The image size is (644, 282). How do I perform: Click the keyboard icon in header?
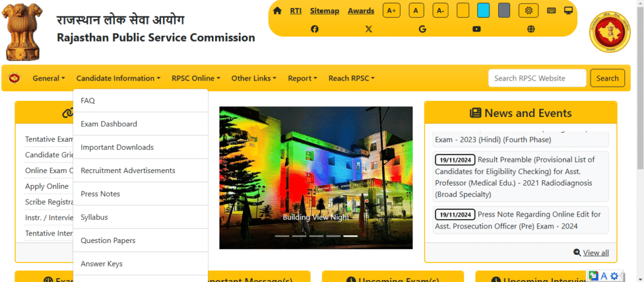[x=552, y=11]
